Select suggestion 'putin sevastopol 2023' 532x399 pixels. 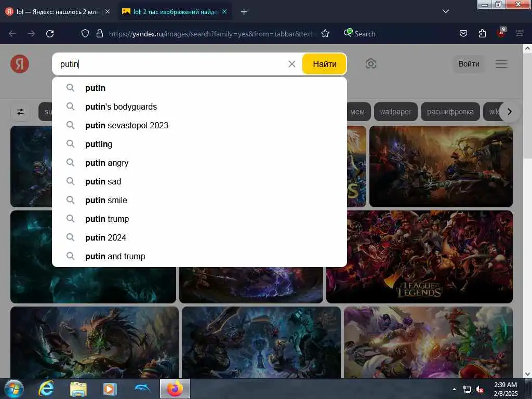(199, 125)
